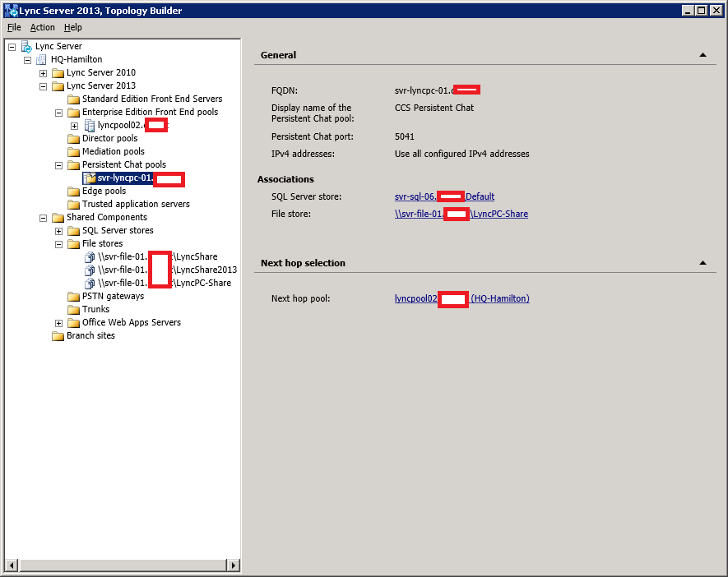Click the Persistent Chat port value 5041
This screenshot has width=728, height=577.
point(405,136)
